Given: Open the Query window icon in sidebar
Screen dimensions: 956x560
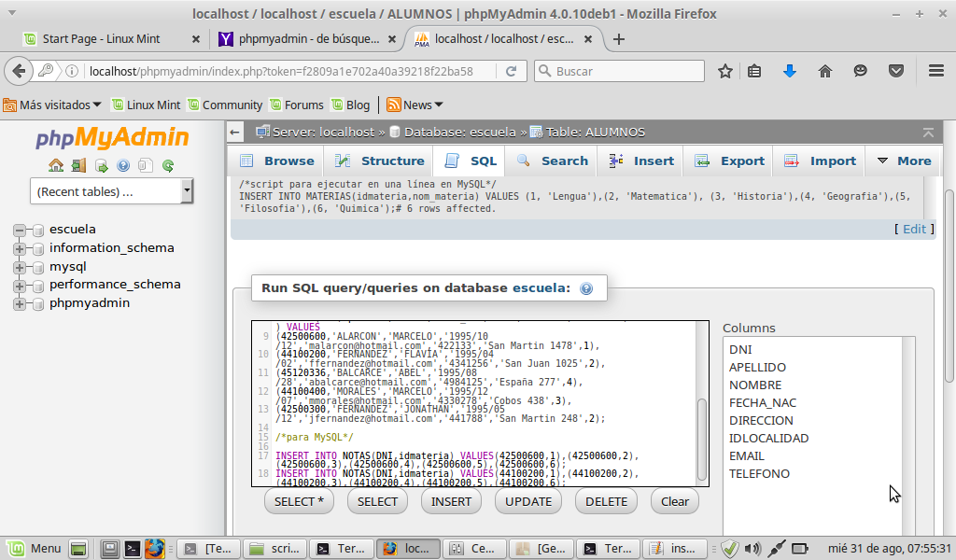Looking at the screenshot, I should click(101, 166).
